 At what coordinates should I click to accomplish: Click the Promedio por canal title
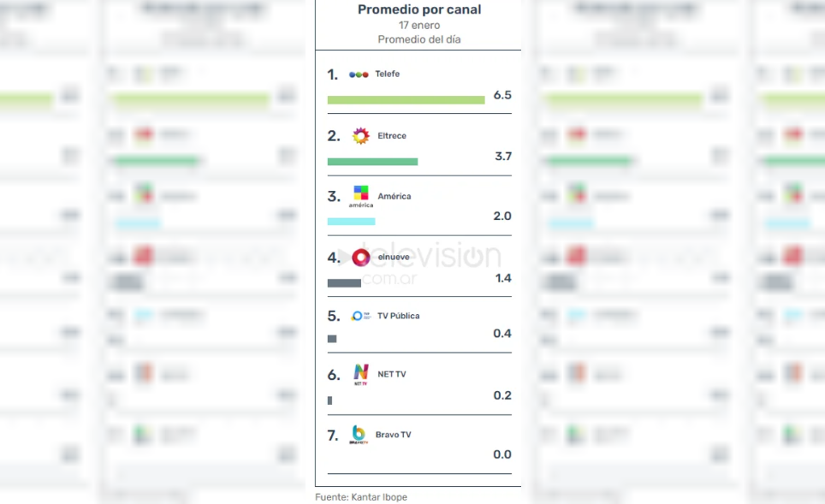[x=419, y=9]
